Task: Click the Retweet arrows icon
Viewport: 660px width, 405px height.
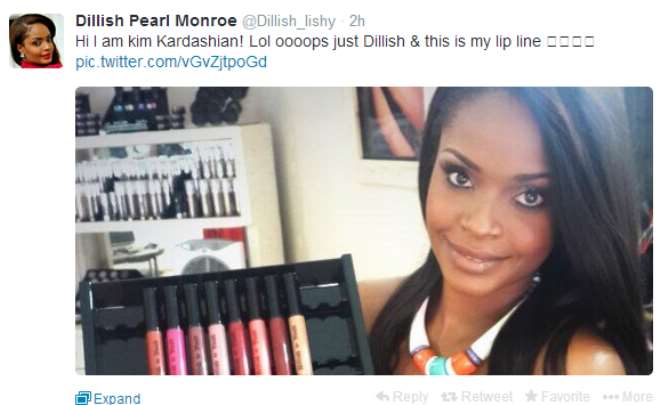Action: click(x=449, y=396)
